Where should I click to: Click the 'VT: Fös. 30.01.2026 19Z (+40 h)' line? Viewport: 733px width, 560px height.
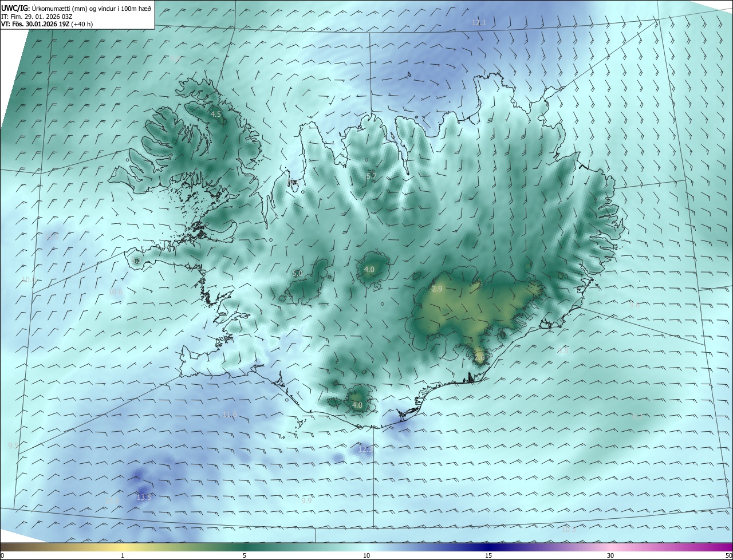(x=47, y=24)
